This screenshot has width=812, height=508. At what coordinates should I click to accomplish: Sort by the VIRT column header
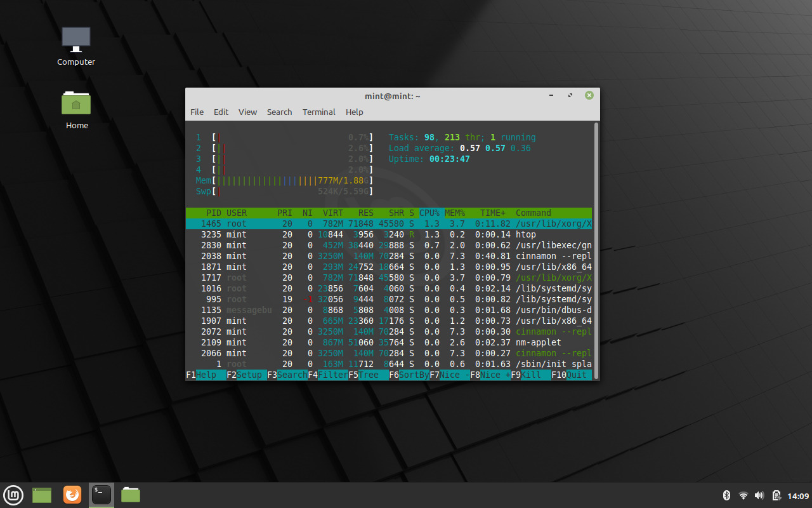333,213
